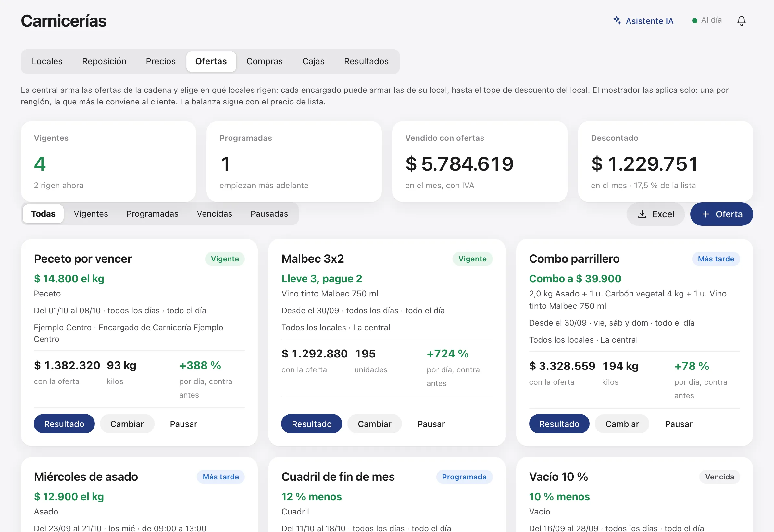Switch to the Cajas tab

tap(313, 61)
